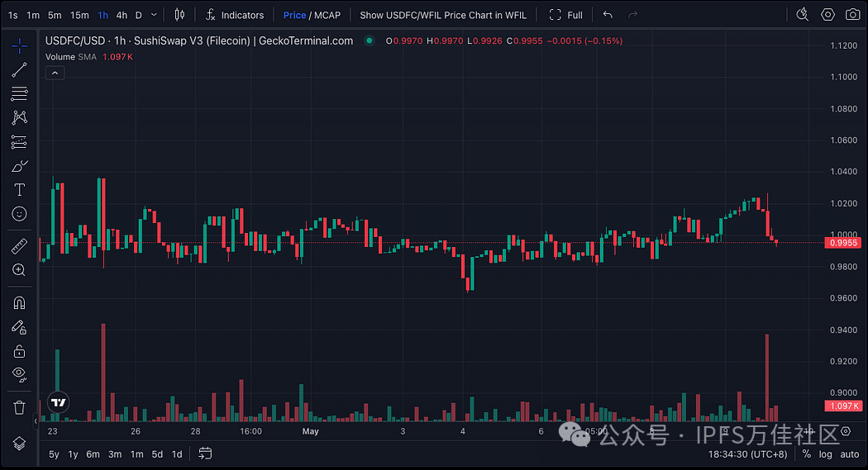Open timezone menu showing UTC+8
Image resolution: width=868 pixels, height=470 pixels.
[x=747, y=454]
